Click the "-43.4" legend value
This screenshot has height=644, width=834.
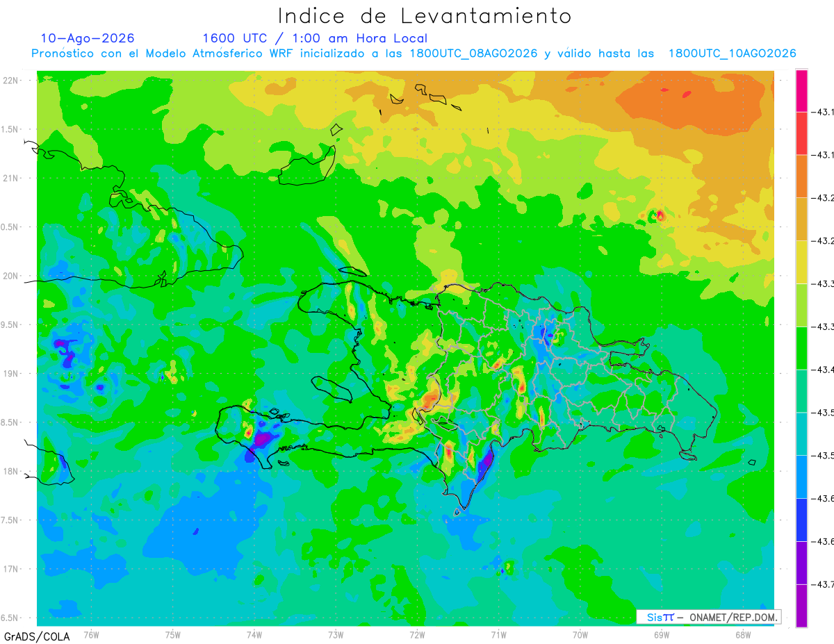pyautogui.click(x=823, y=370)
